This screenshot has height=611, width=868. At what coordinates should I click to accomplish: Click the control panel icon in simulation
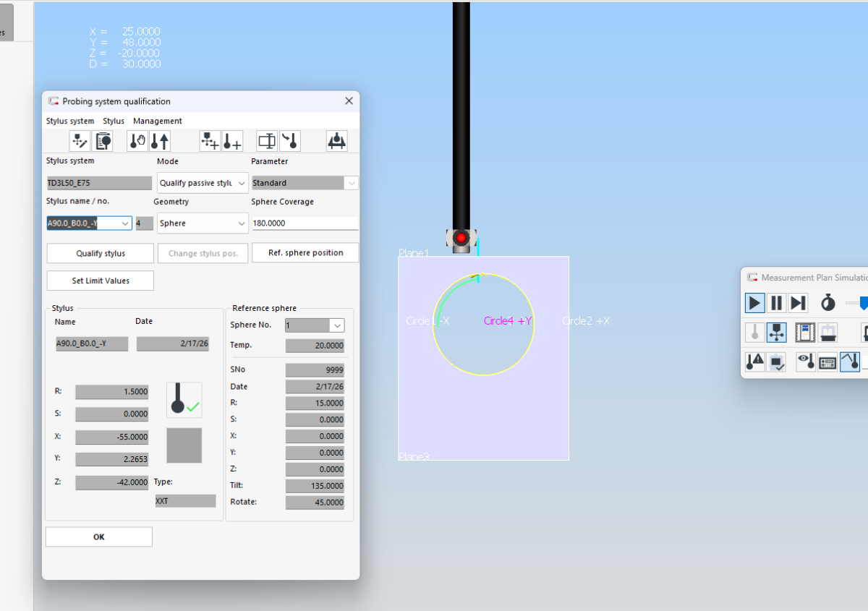827,362
